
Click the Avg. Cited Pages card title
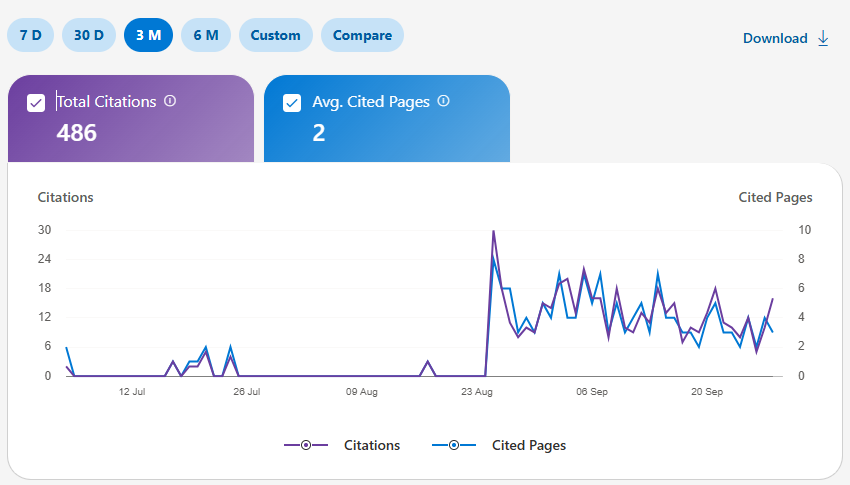pyautogui.click(x=371, y=102)
